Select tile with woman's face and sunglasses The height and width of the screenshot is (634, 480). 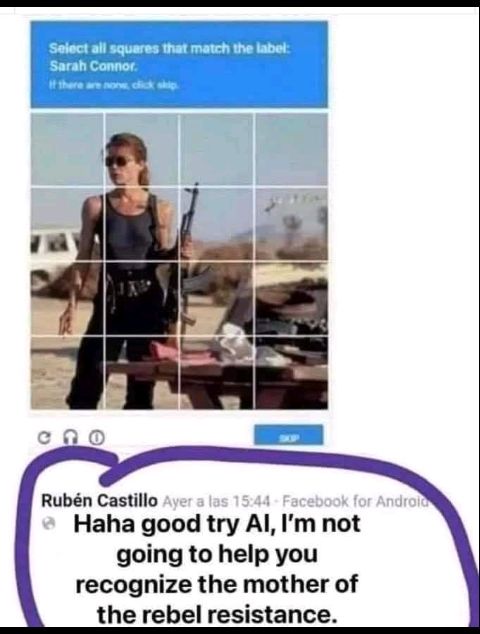[x=142, y=150]
